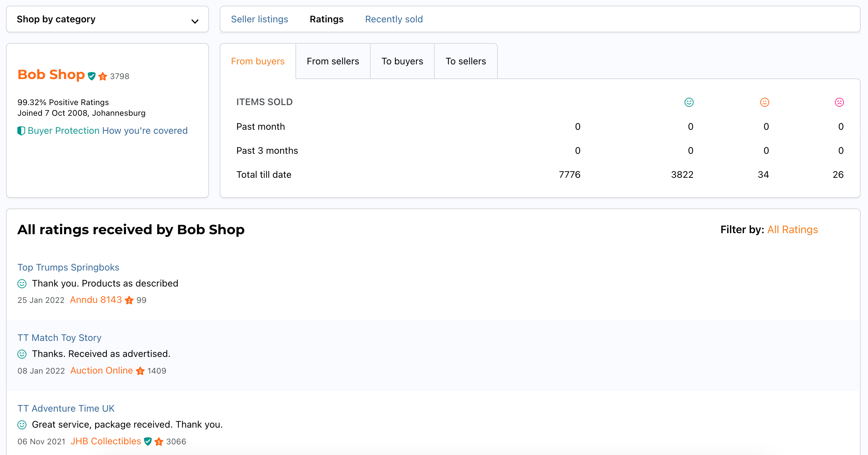Click the 99.32% Positive Ratings text
868x455 pixels.
click(x=63, y=102)
